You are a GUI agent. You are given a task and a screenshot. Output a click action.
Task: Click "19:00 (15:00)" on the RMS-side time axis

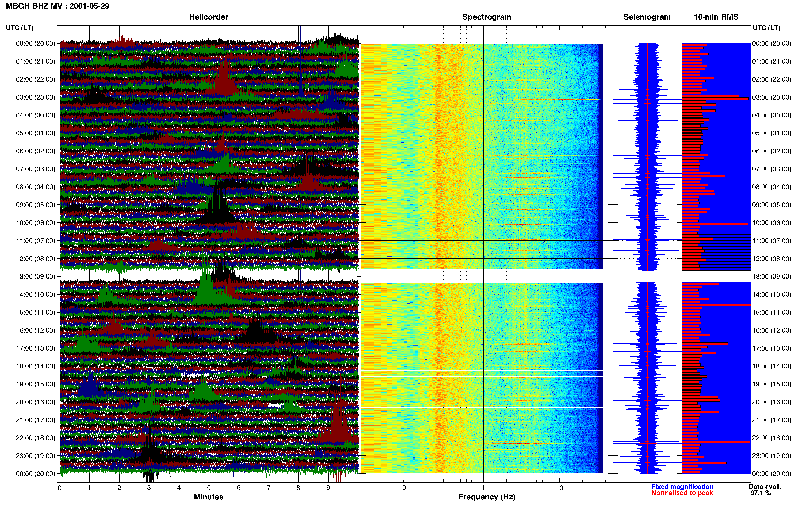click(772, 384)
